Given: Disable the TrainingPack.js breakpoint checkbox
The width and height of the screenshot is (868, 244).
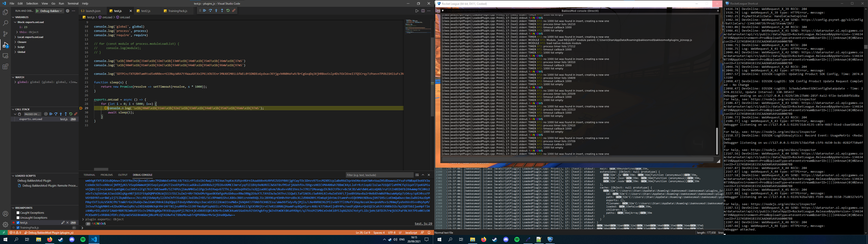Looking at the screenshot, I should (18, 228).
